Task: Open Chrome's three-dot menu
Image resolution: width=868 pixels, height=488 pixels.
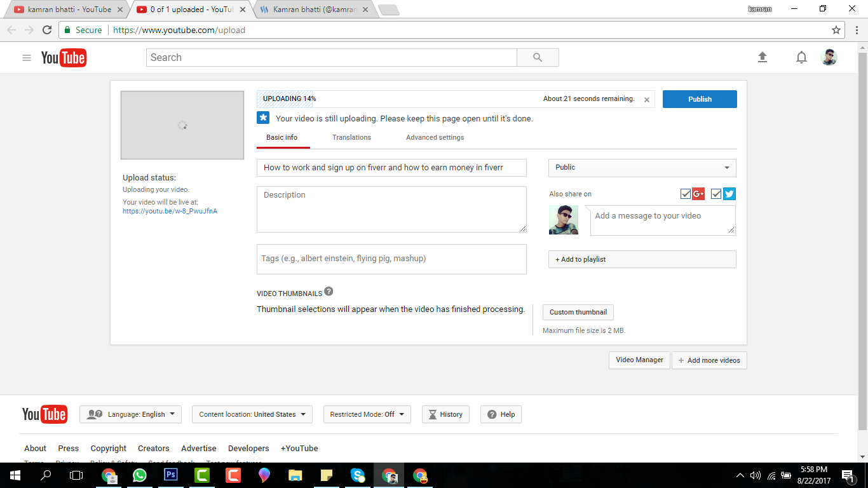Action: pyautogui.click(x=855, y=30)
